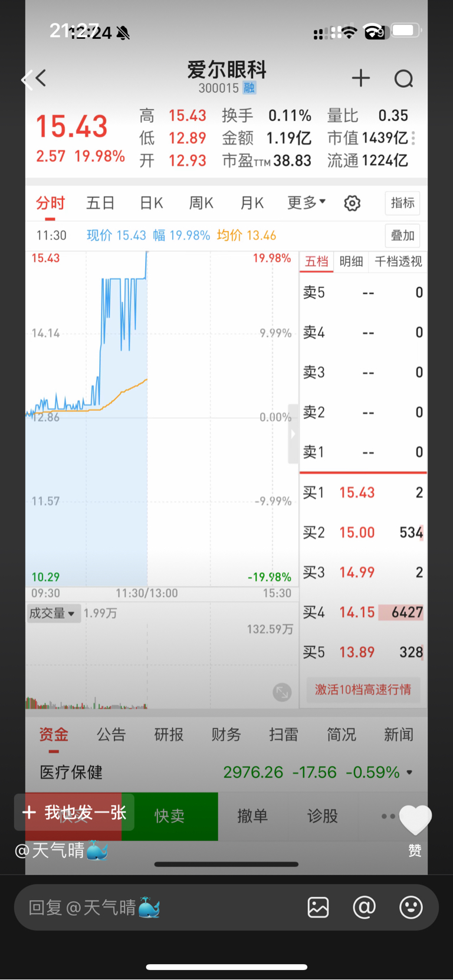The image size is (453, 980).
Task: Open the 资金 info tab
Action: 54,735
